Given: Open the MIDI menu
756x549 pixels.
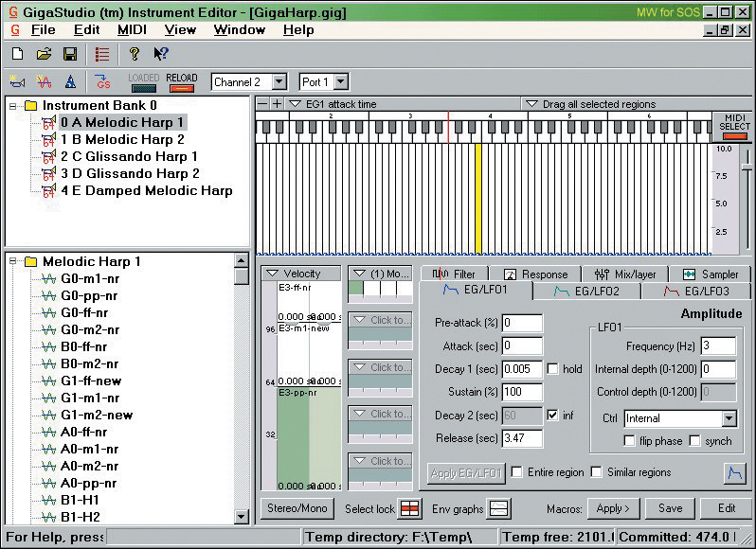Looking at the screenshot, I should [x=132, y=29].
